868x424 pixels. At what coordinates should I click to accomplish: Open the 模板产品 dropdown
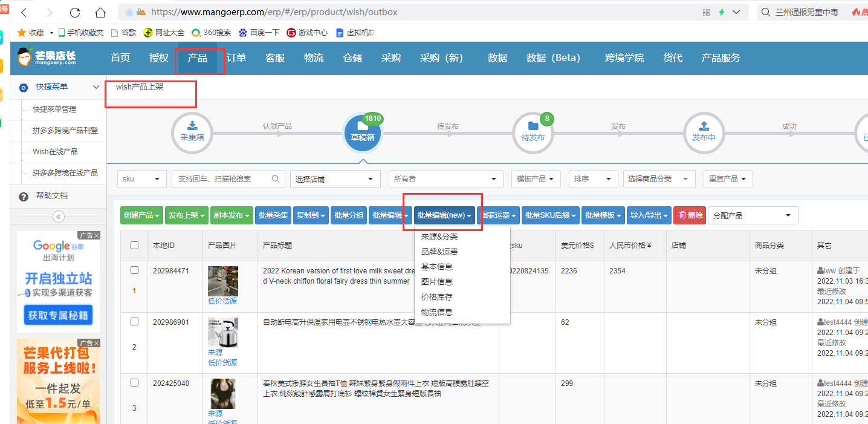[x=536, y=179]
